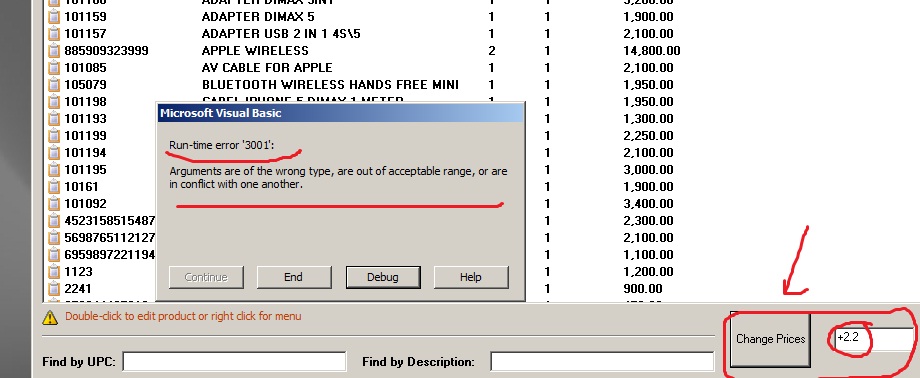The height and width of the screenshot is (378, 920).
Task: Click the Microsoft Visual Basic title bar
Action: (x=340, y=113)
